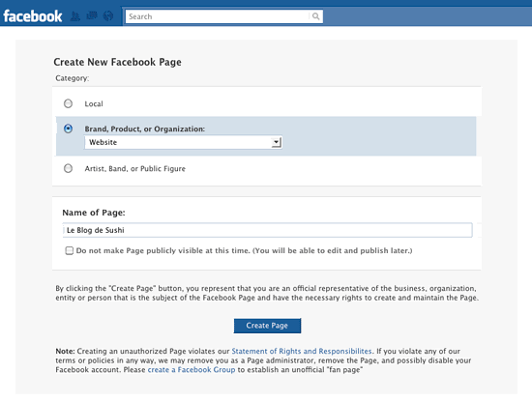Image resolution: width=532 pixels, height=402 pixels.
Task: Open the Website category combo box
Action: (183, 142)
